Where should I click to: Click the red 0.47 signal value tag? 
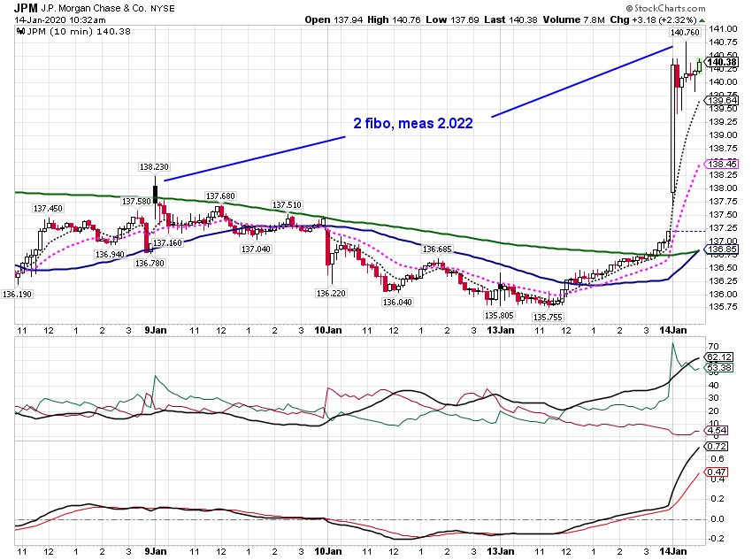click(x=717, y=472)
